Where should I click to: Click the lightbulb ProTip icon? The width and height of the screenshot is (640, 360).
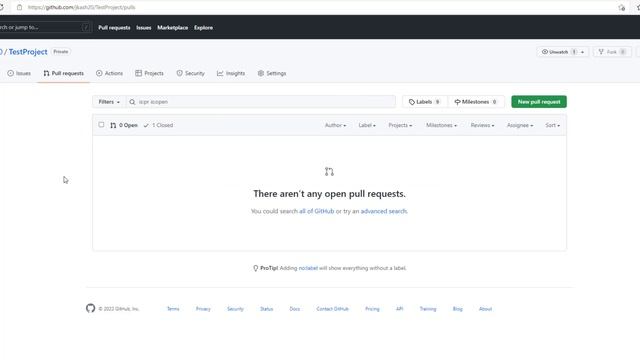click(256, 268)
